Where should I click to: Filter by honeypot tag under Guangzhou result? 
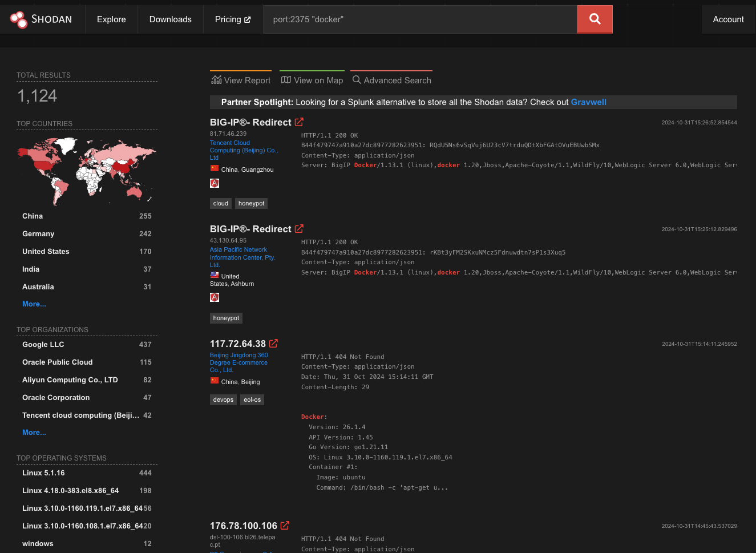click(252, 203)
